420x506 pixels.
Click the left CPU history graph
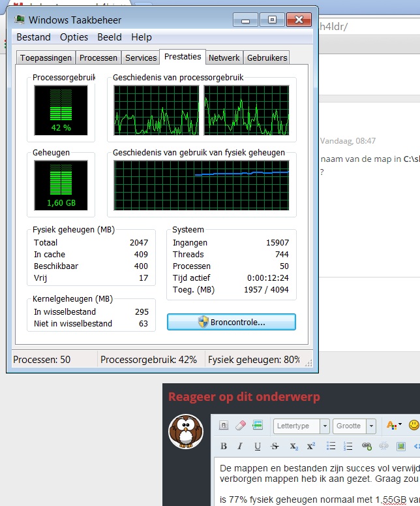point(157,110)
